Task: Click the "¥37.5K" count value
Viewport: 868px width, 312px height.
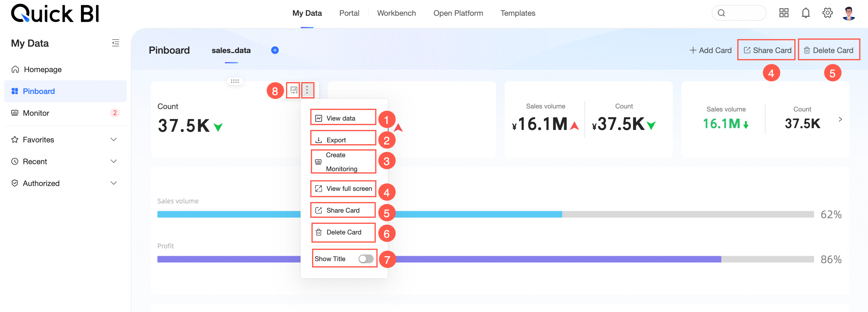Action: click(618, 124)
